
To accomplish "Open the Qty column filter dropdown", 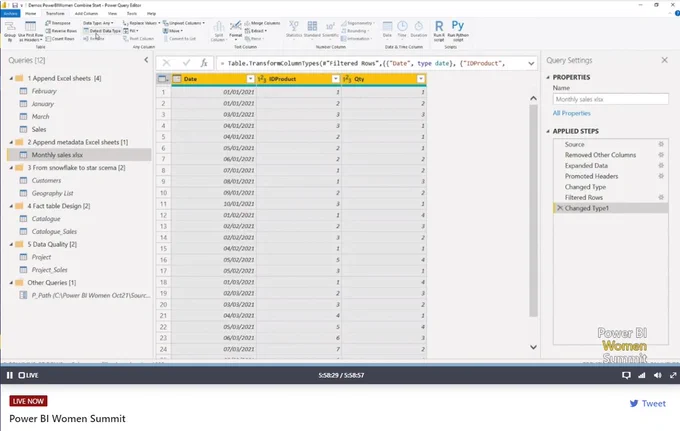I will pyautogui.click(x=421, y=79).
